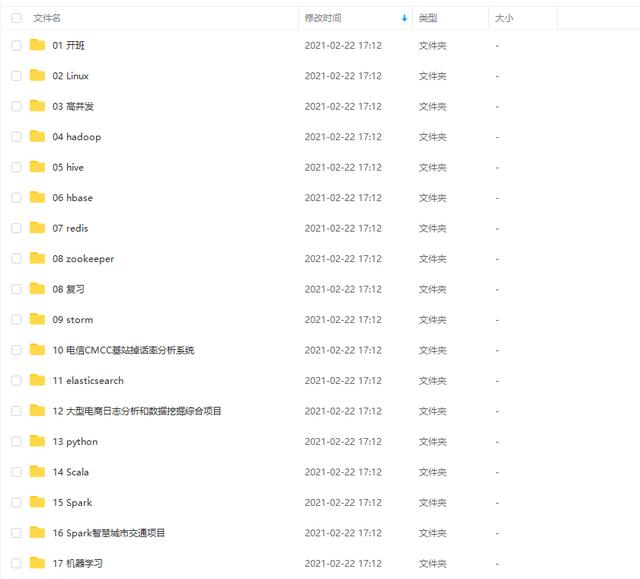The height and width of the screenshot is (579, 640).
Task: Click folder name 14 Scala
Action: coord(71,472)
